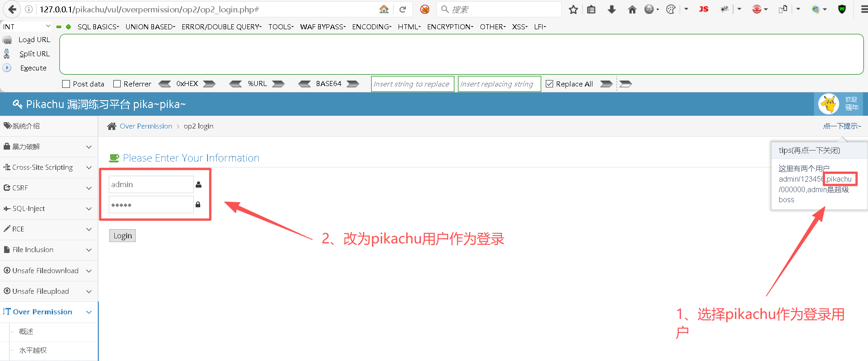Click the Split URL button

[x=34, y=54]
